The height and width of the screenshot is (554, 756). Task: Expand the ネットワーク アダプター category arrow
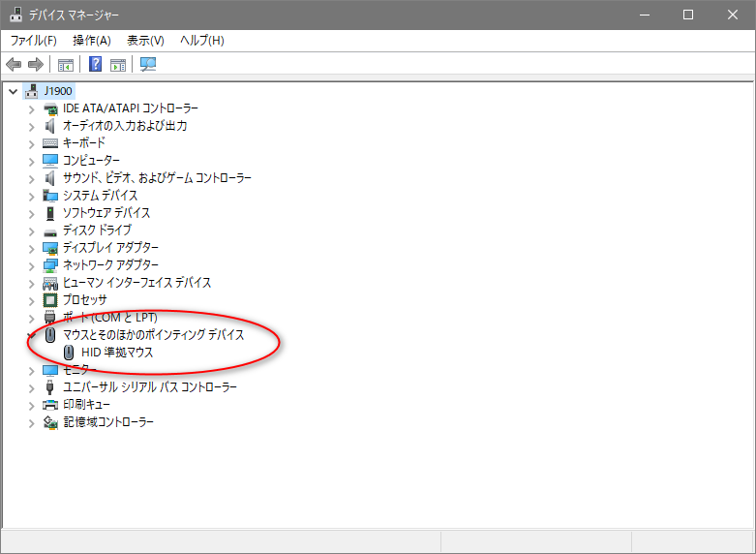(31, 265)
